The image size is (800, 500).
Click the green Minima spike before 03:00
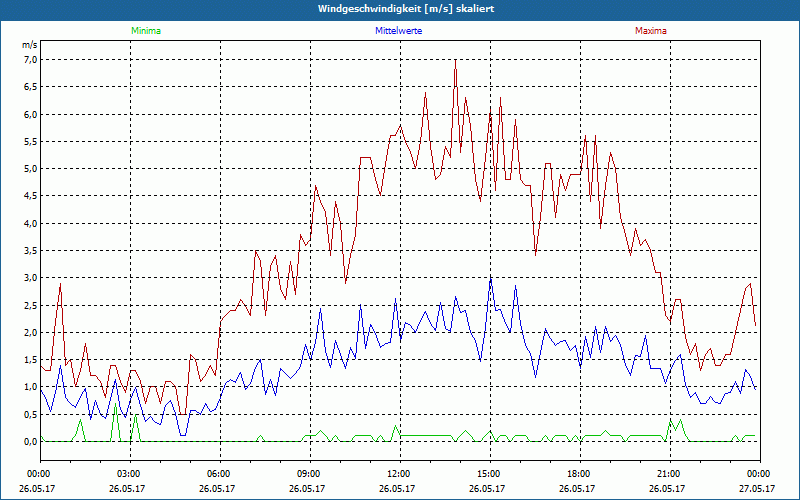click(115, 405)
